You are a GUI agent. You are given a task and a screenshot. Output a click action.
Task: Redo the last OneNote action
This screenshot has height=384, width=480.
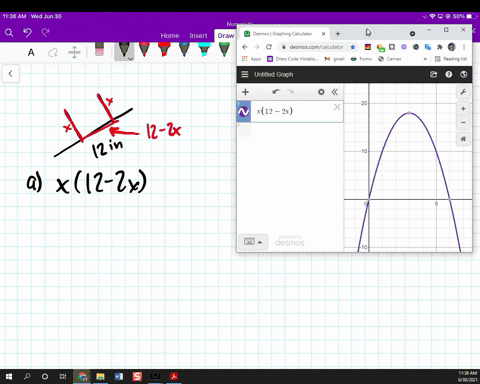(46, 32)
